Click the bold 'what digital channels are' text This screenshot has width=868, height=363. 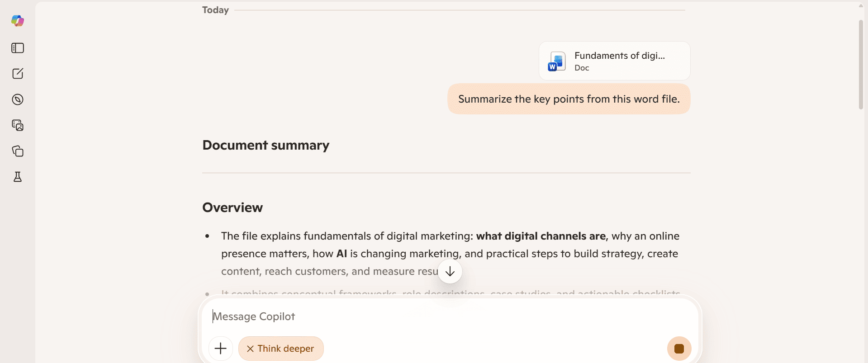point(541,236)
